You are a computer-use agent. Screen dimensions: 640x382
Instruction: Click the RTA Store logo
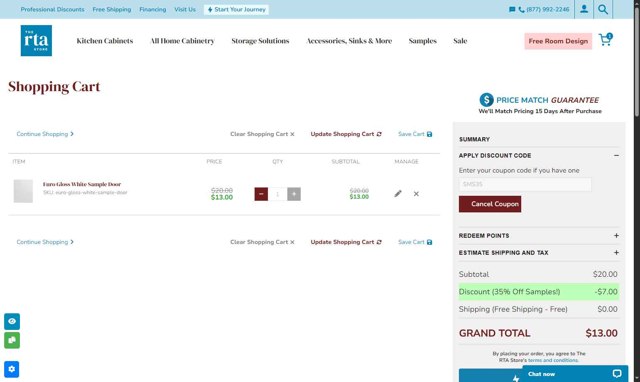[36, 40]
